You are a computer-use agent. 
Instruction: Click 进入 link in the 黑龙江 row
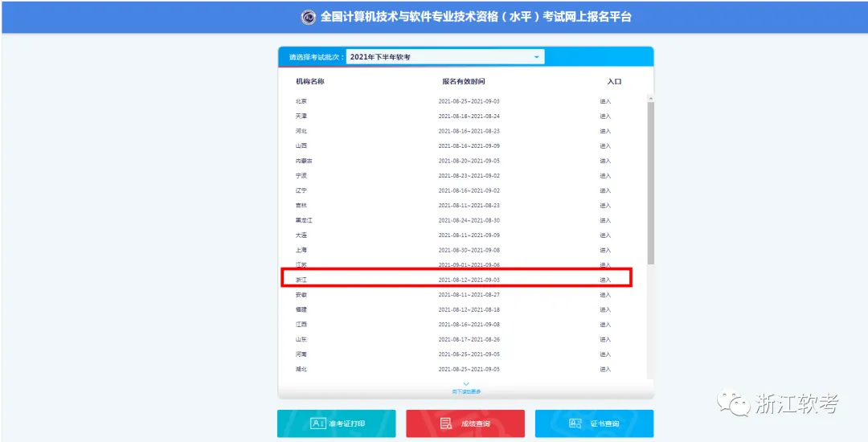click(x=605, y=221)
